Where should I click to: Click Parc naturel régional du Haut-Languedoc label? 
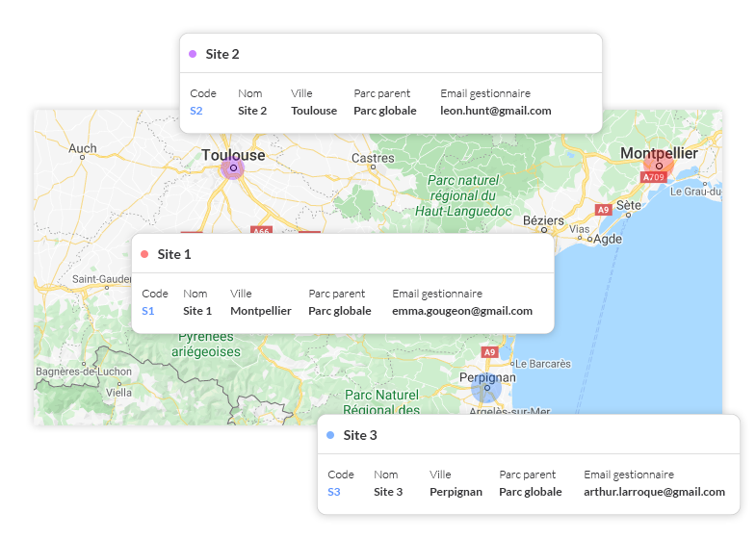(x=463, y=195)
